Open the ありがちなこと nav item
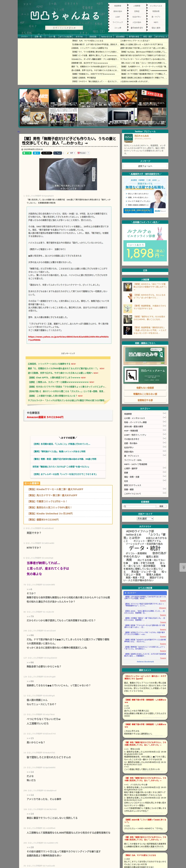Viewport: 186px width, 868px height. click(x=161, y=36)
